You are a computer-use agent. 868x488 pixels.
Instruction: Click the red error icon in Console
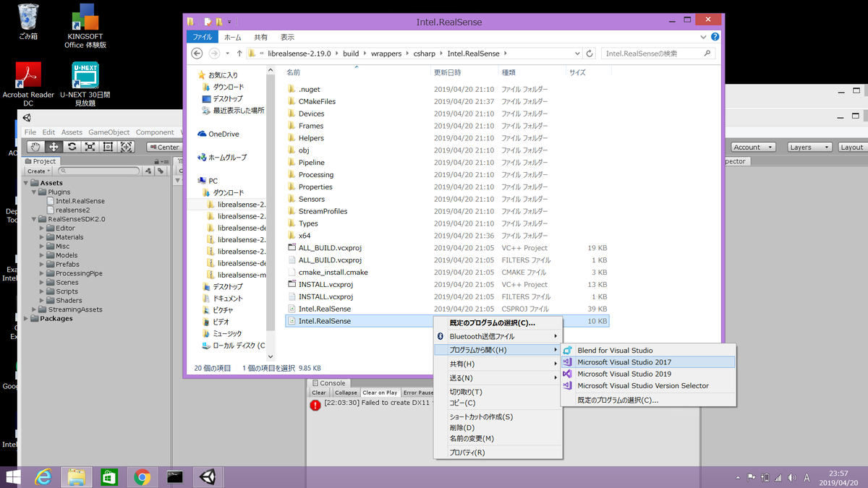(x=315, y=405)
